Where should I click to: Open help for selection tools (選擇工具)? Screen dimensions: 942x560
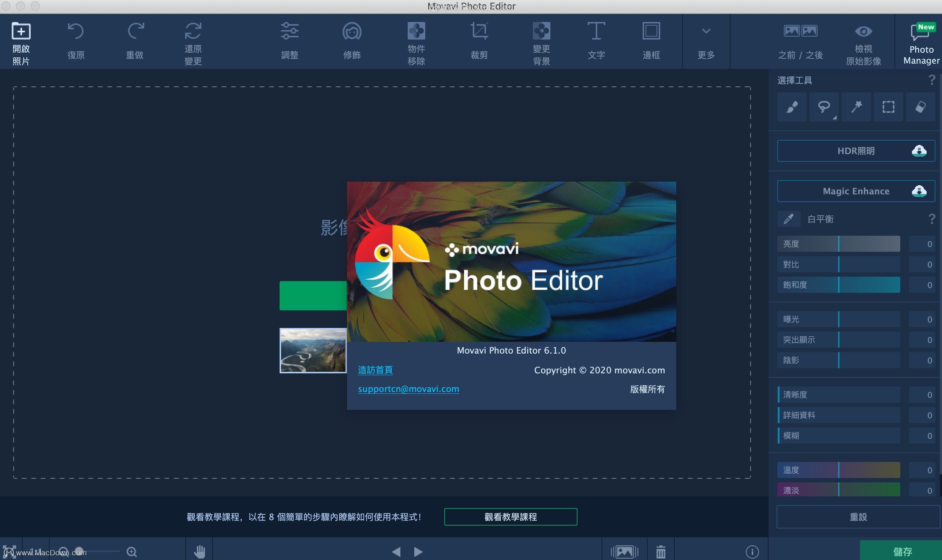pyautogui.click(x=932, y=80)
